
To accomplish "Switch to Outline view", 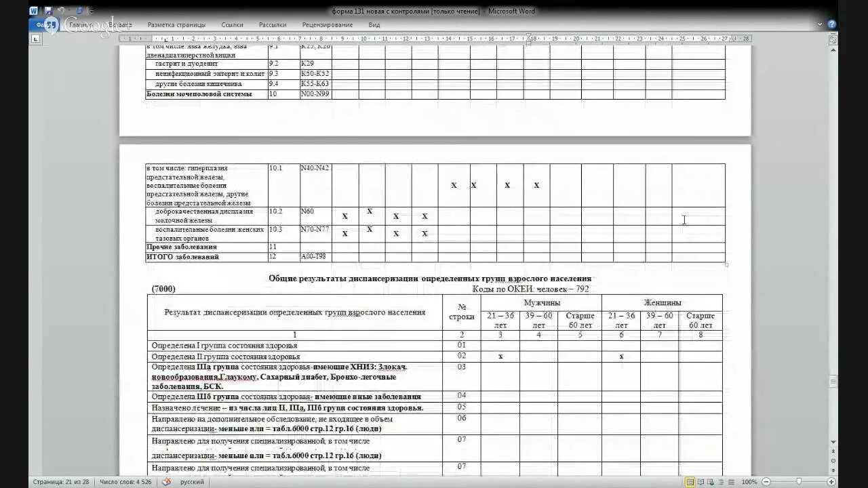I will coord(721,482).
